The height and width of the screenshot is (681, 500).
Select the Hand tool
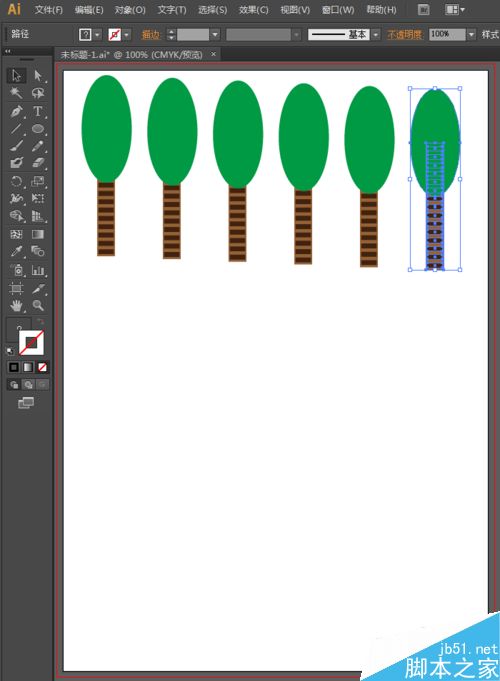coord(17,306)
